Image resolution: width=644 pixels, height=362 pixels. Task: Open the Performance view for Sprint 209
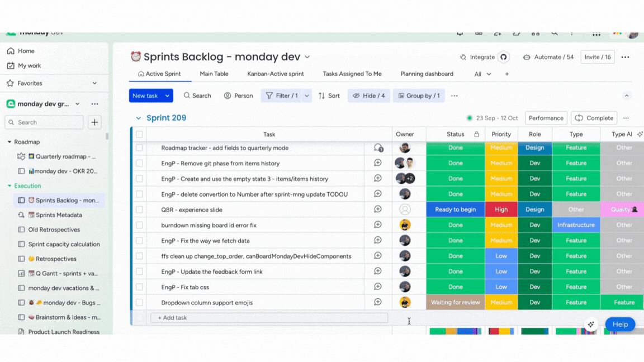546,118
